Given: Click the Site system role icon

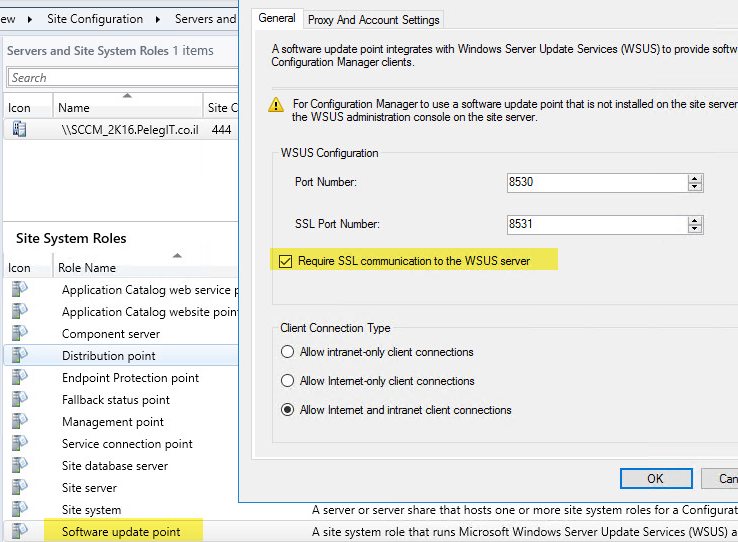Looking at the screenshot, I should pyautogui.click(x=19, y=510).
